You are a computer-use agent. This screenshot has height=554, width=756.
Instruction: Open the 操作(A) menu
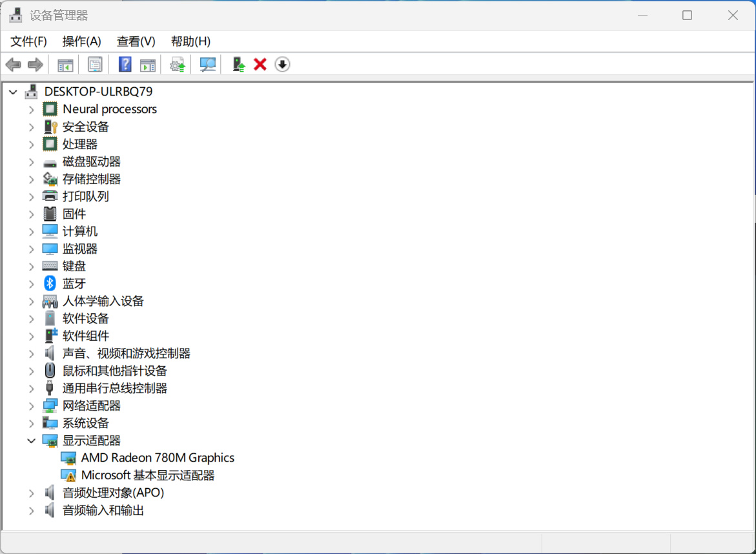coord(81,41)
